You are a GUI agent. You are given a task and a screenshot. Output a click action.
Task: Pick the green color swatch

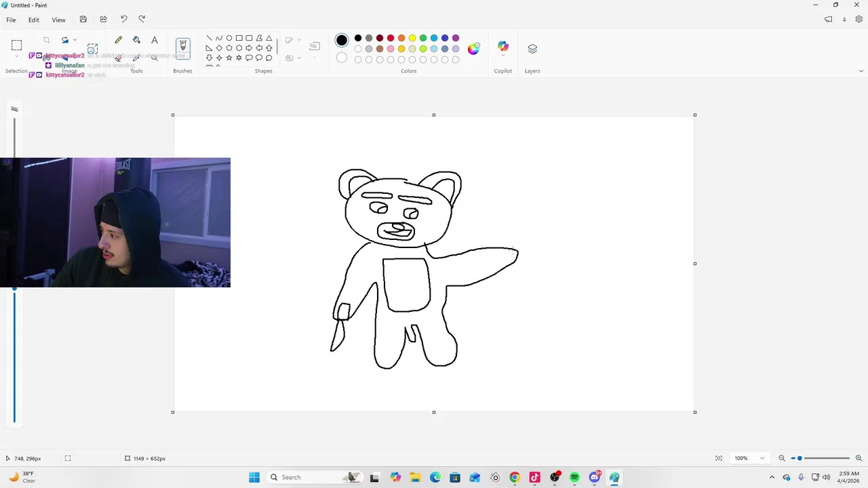(x=423, y=38)
